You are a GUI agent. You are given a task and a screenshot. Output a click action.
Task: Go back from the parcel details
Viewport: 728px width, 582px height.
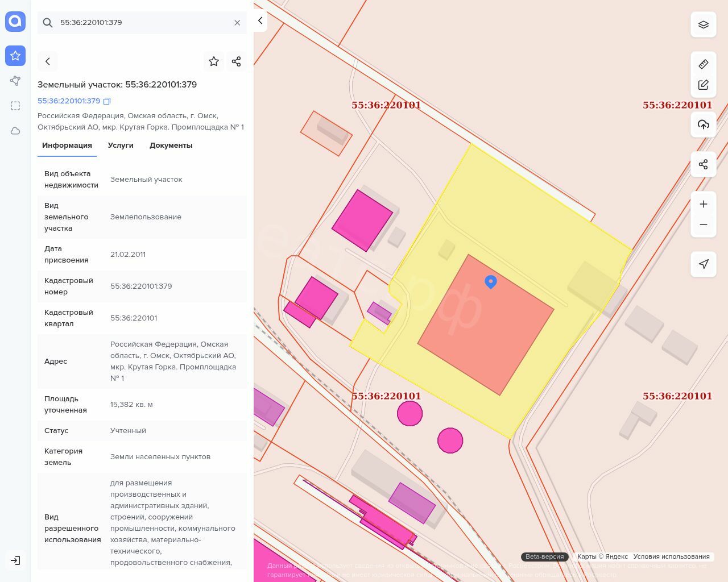[48, 61]
